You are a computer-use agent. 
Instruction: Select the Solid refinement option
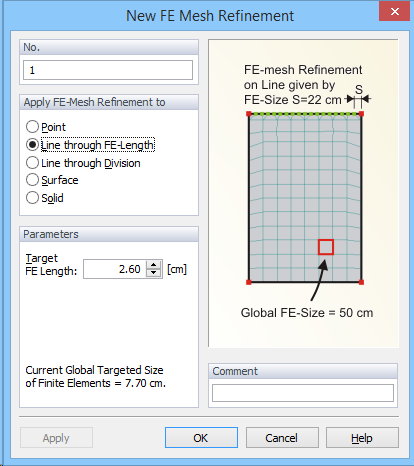(x=32, y=197)
